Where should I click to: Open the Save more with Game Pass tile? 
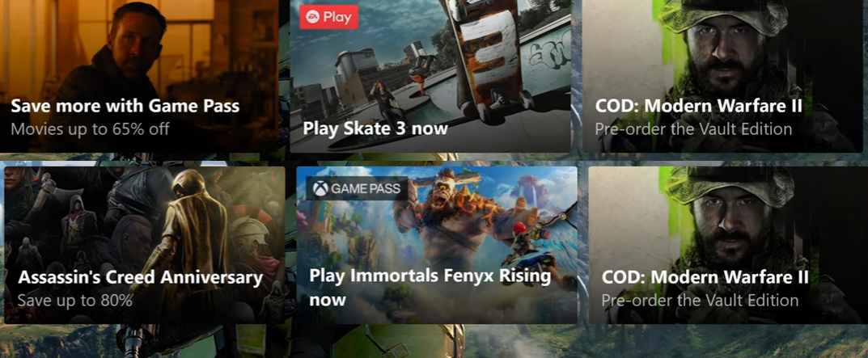tap(138, 76)
